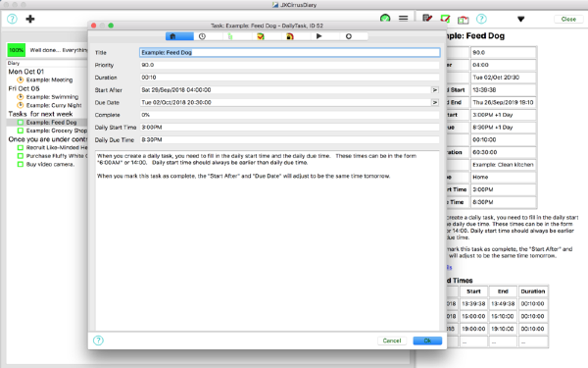Click the edit task pencil icon in detail pane

pyautogui.click(x=427, y=19)
